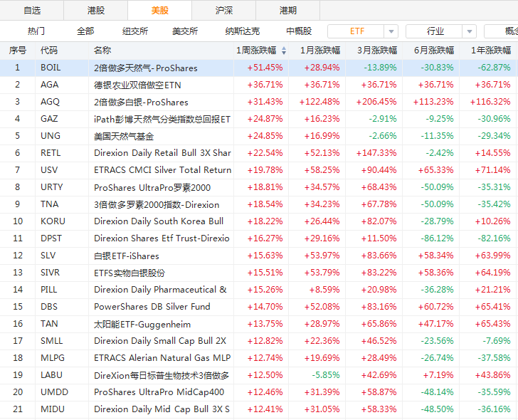This screenshot has width=518, height=420.
Task: Click the RETL ticker code
Action: (51, 153)
